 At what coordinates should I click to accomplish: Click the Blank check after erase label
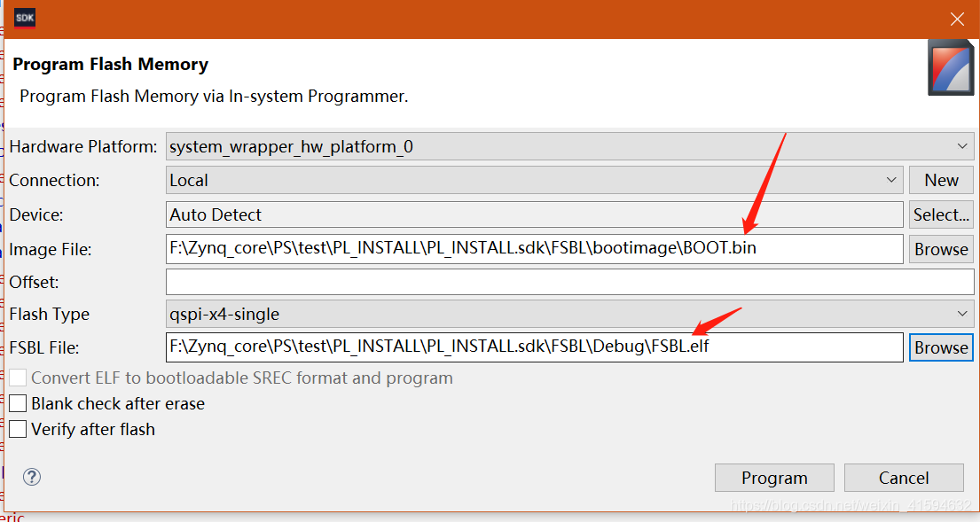click(118, 403)
